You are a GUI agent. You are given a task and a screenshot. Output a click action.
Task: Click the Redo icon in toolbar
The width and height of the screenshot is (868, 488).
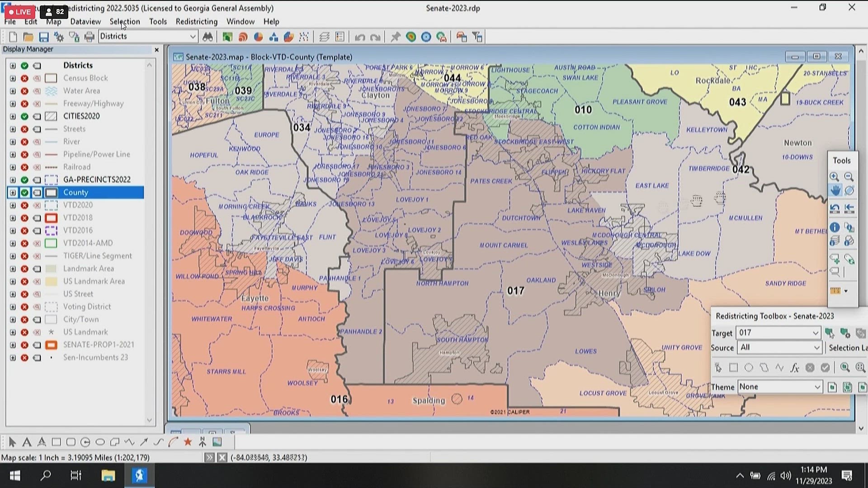[x=374, y=37]
